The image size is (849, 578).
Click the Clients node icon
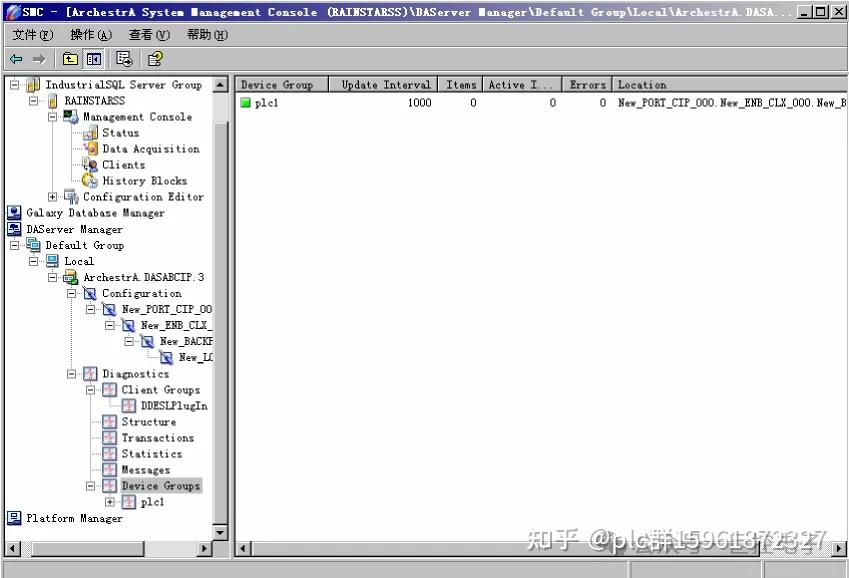click(x=90, y=165)
